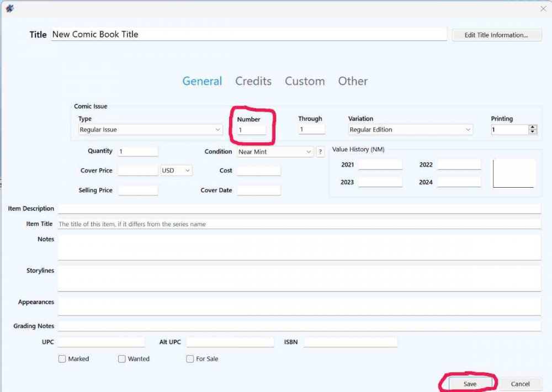Viewport: 552px width, 392px height.
Task: Click the condition help question mark button
Action: [x=320, y=152]
